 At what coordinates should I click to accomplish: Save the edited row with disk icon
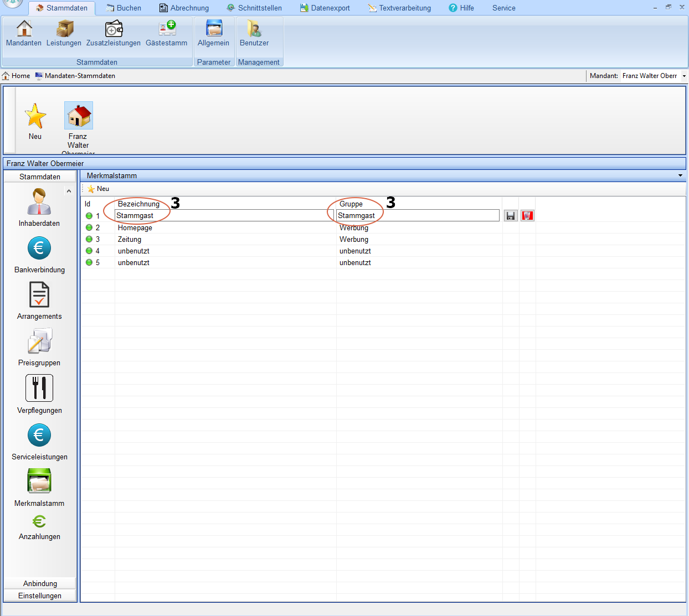(x=511, y=216)
